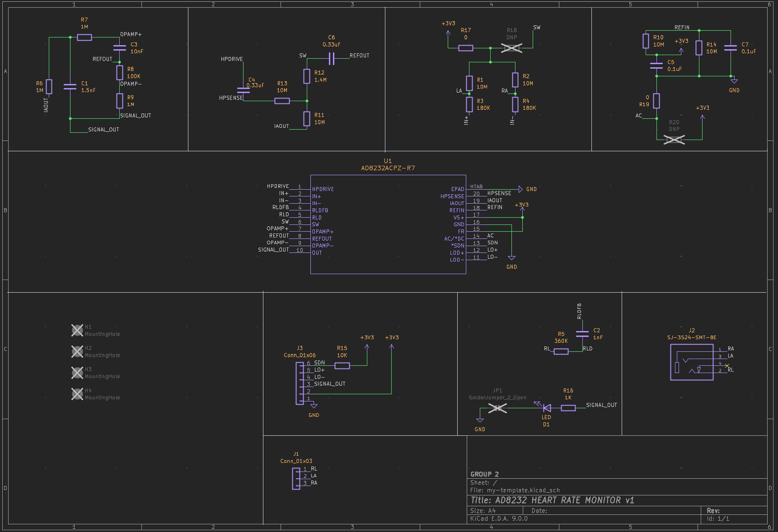Image resolution: width=778 pixels, height=532 pixels.
Task: Select resistor R6 symbol
Action: [x=49, y=87]
